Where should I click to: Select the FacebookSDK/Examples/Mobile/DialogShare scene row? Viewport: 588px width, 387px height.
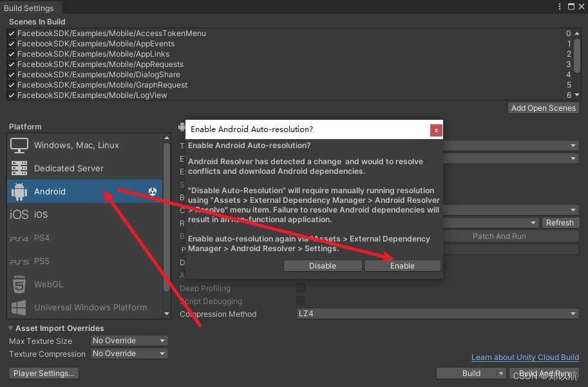point(290,75)
